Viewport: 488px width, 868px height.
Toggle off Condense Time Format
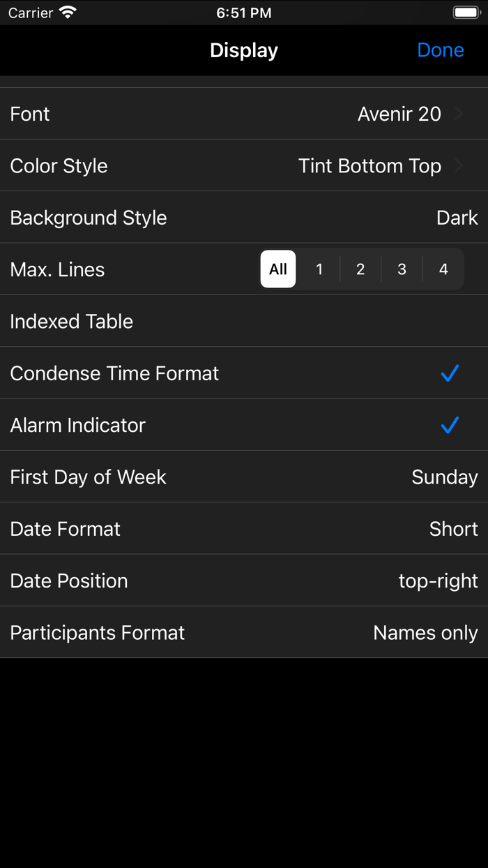(x=244, y=373)
